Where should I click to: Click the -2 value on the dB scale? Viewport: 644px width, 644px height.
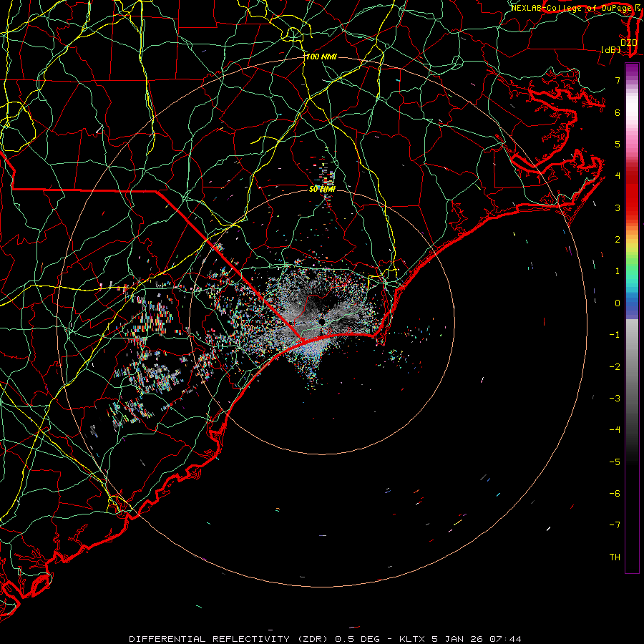(615, 367)
